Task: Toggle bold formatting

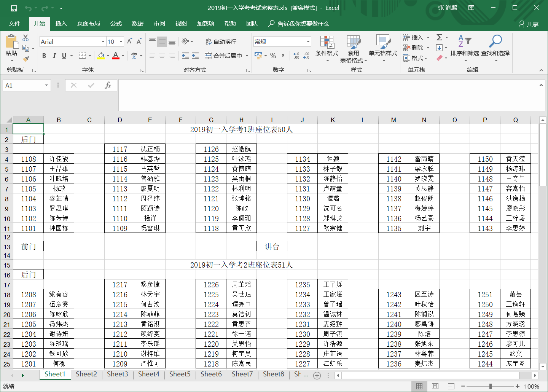Action: click(x=44, y=56)
